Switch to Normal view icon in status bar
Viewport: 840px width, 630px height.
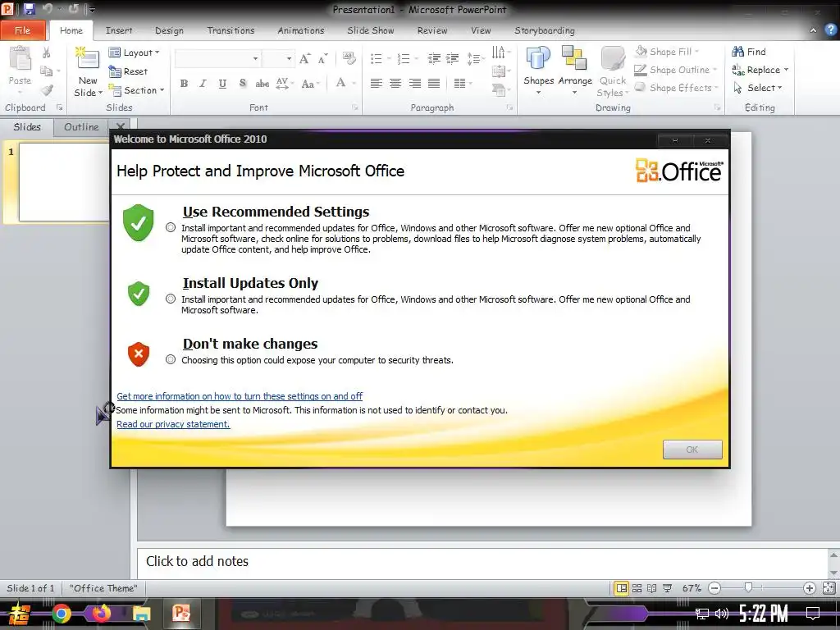click(x=622, y=588)
